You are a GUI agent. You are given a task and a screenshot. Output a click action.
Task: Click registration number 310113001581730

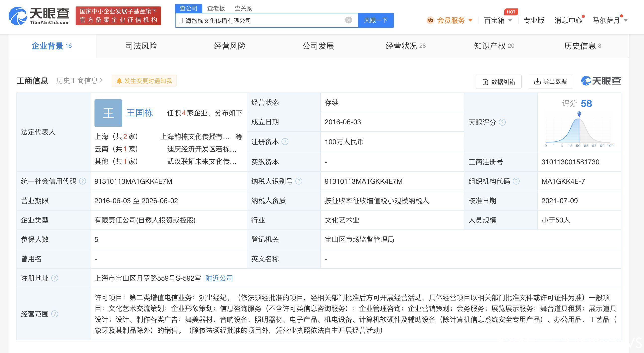pyautogui.click(x=570, y=162)
